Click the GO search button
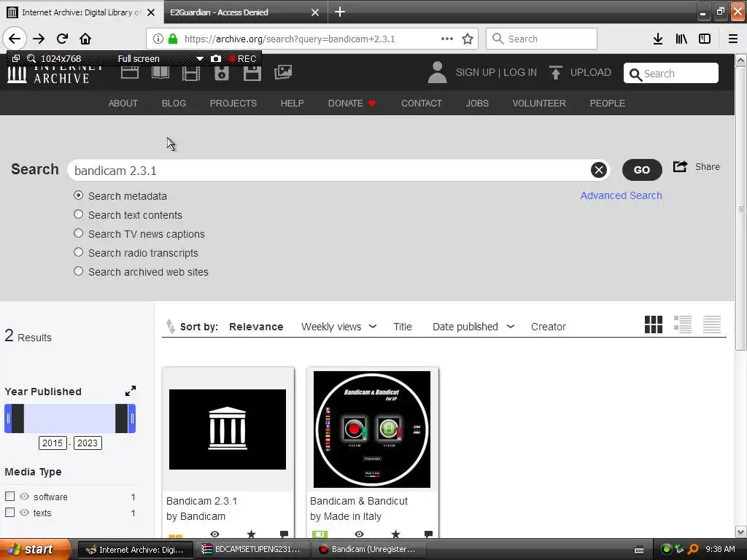 [x=642, y=170]
